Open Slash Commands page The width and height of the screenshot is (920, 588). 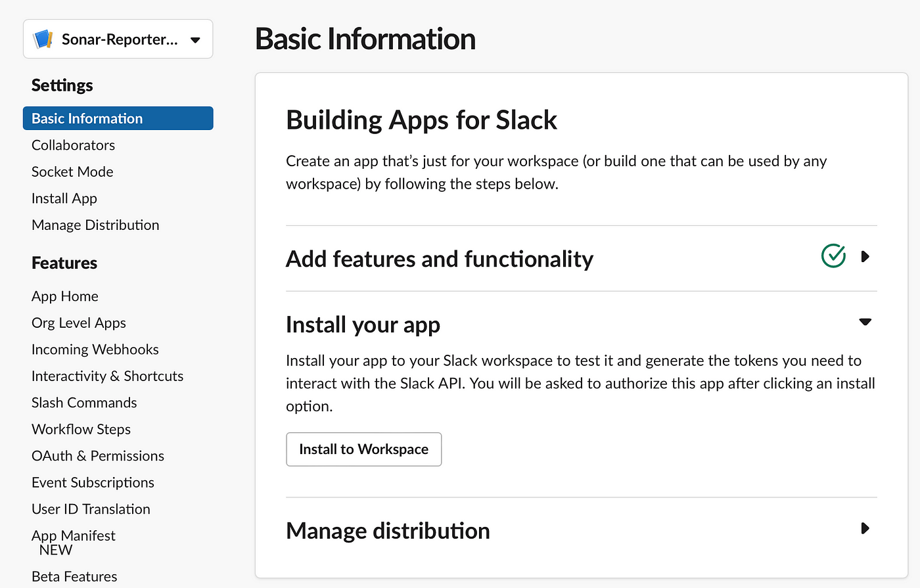[x=84, y=403]
